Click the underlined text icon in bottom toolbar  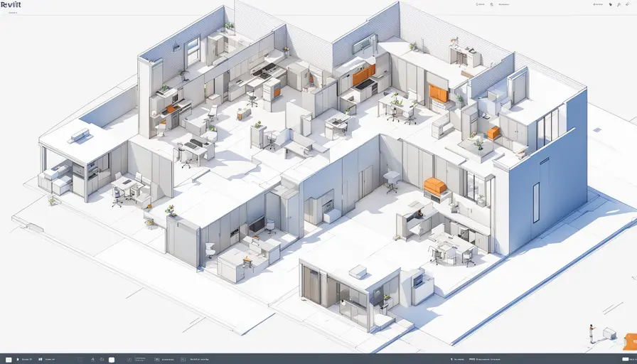[x=93, y=360]
